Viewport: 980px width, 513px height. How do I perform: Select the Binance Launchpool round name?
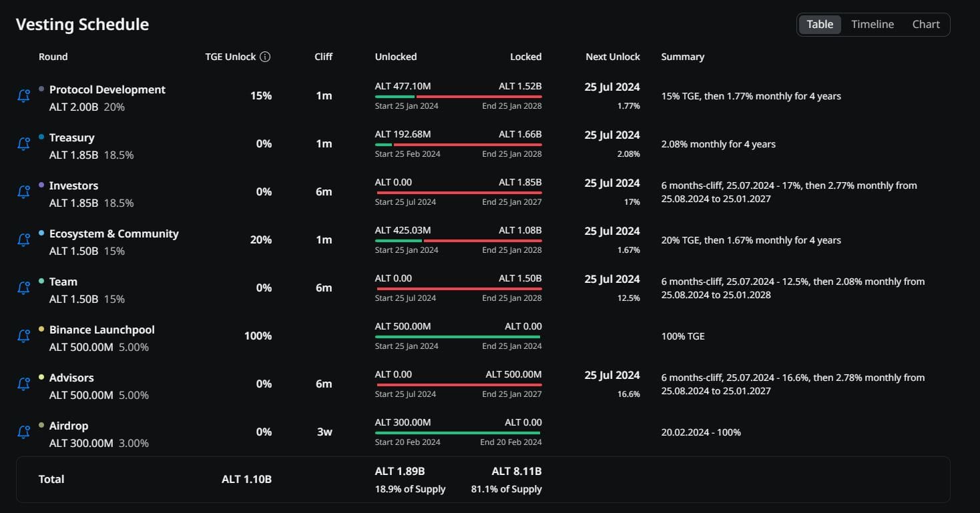pos(102,330)
